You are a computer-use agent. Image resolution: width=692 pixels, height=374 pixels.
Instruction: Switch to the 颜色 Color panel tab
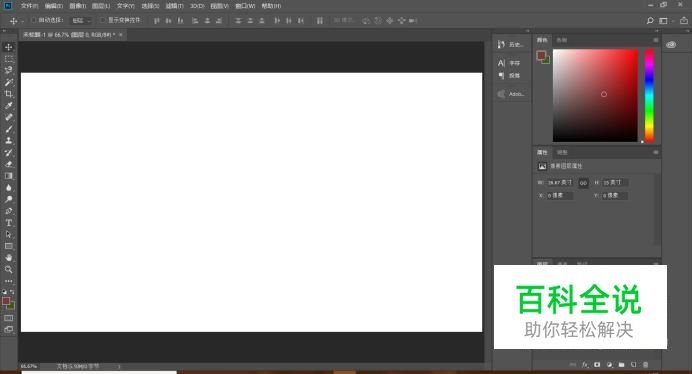542,40
